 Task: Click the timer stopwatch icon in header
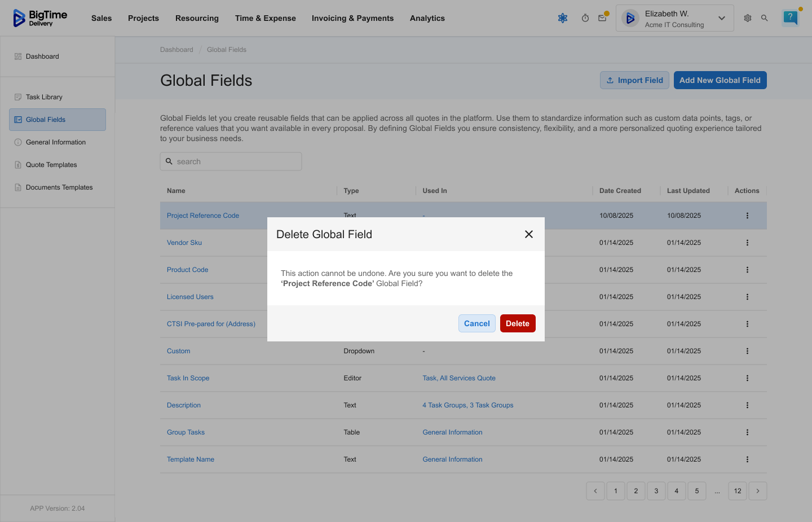[x=585, y=18]
